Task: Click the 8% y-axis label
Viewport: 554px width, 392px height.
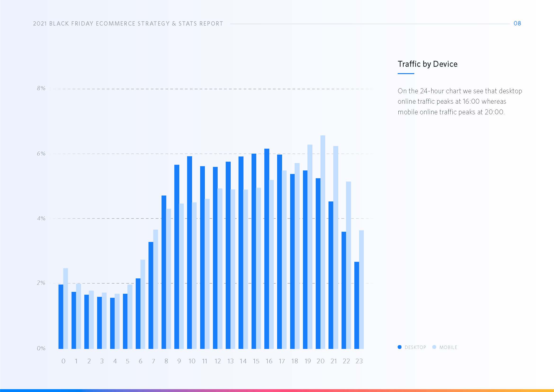Action: coord(41,88)
